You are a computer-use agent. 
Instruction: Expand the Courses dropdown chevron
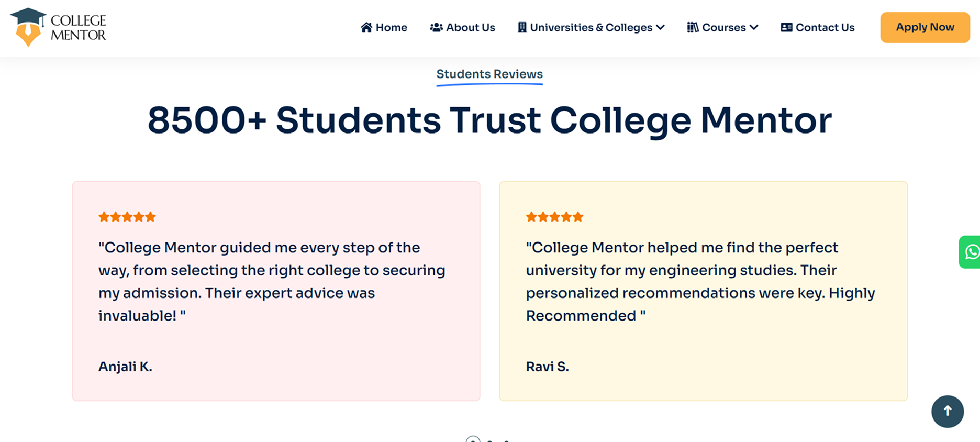coord(754,27)
